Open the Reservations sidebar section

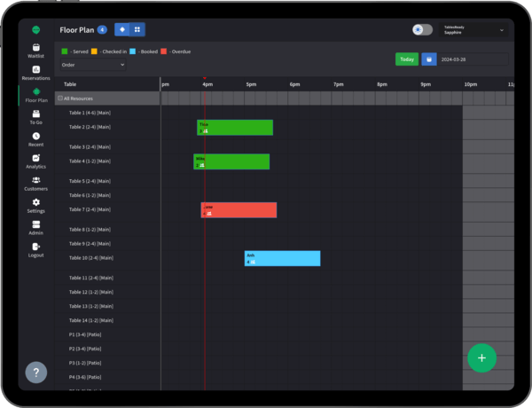point(36,73)
